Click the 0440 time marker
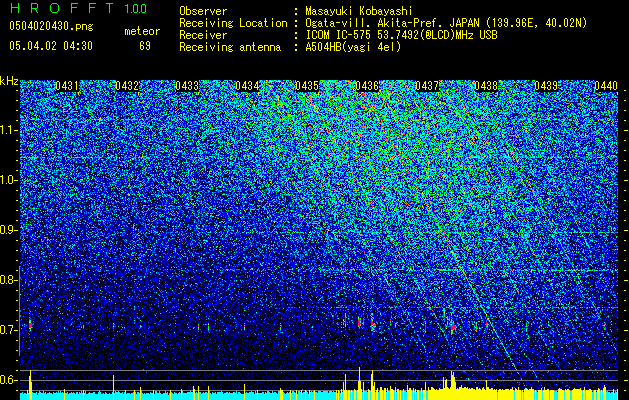The image size is (629, 400). 606,86
